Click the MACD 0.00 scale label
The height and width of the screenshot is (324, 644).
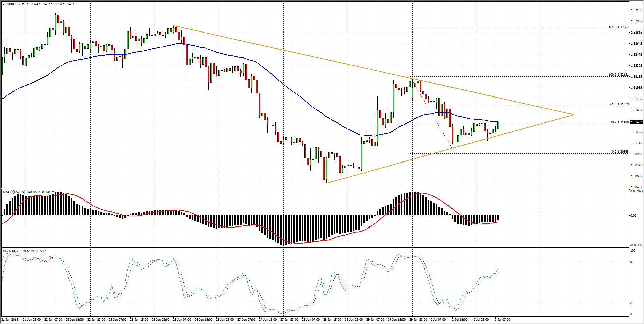[633, 215]
